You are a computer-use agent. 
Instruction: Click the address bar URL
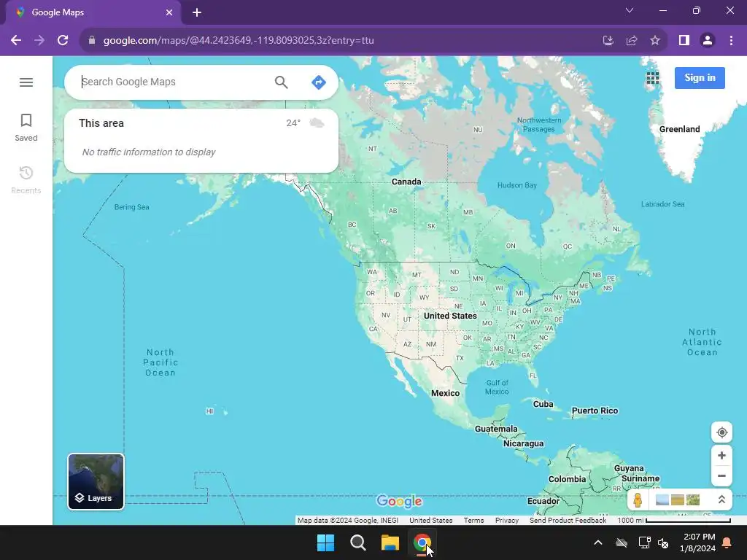coord(239,41)
